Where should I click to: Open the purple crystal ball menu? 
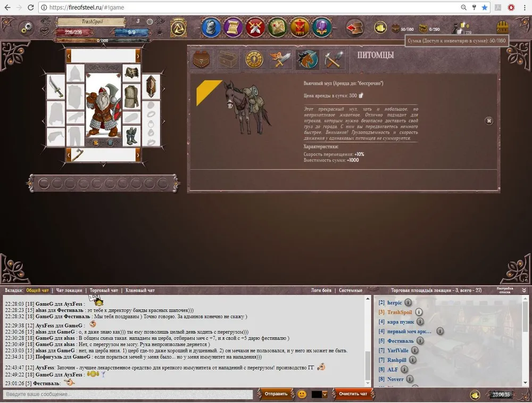(321, 27)
